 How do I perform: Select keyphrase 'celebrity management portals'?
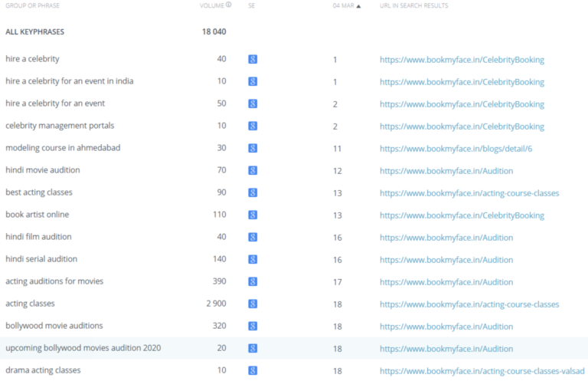coord(60,126)
